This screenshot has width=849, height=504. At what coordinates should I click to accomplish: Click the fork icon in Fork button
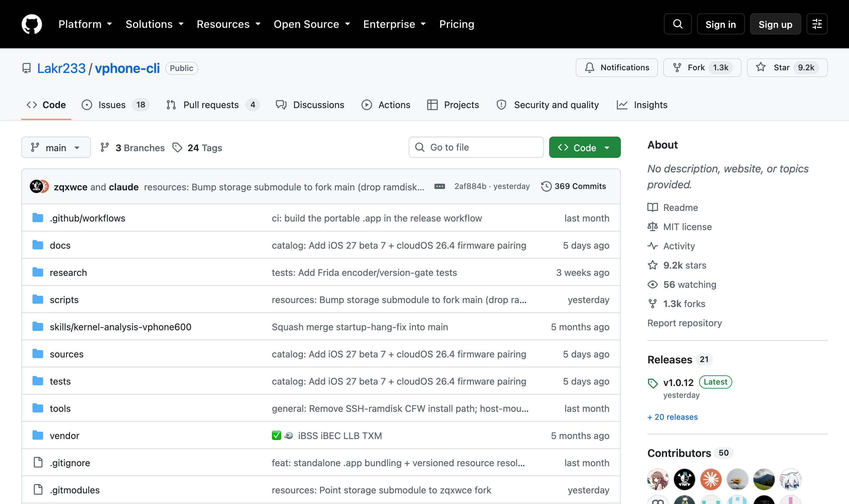coord(677,68)
